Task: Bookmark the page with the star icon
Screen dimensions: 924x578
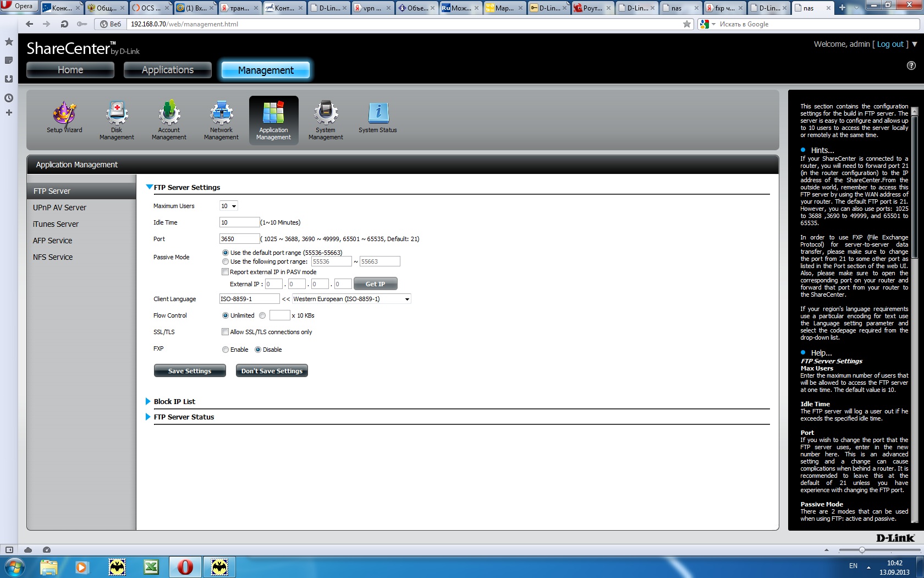Action: 687,24
